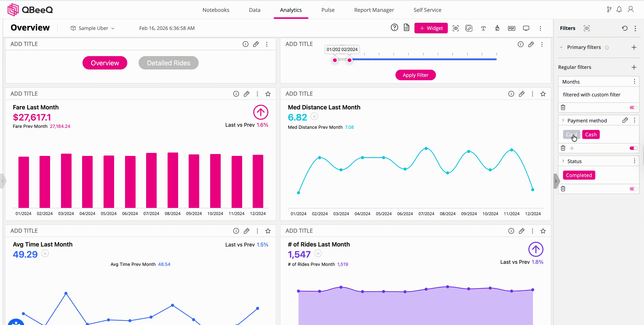Reset filters with the undo arrow icon
The image size is (644, 325).
pos(624,28)
